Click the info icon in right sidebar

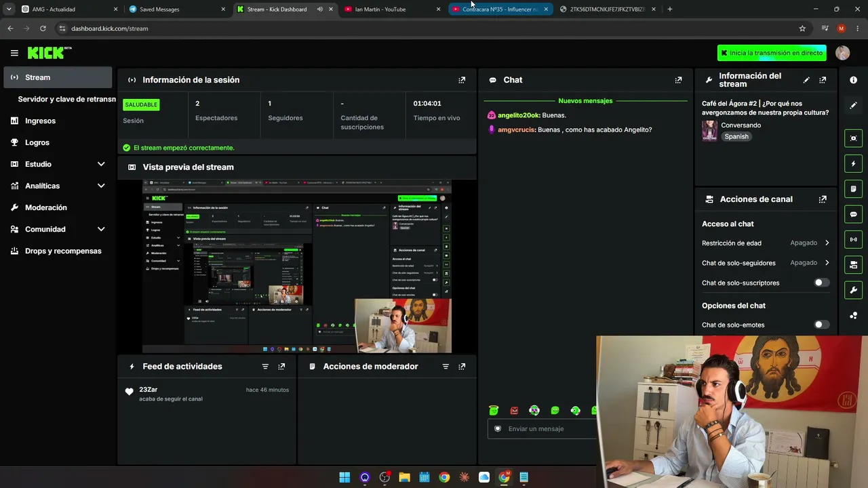tap(853, 80)
